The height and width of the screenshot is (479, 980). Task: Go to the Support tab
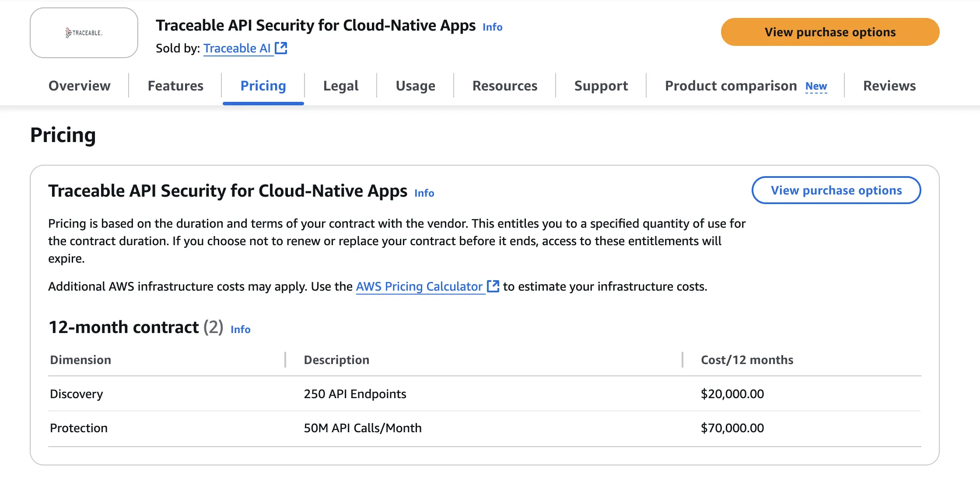click(601, 86)
